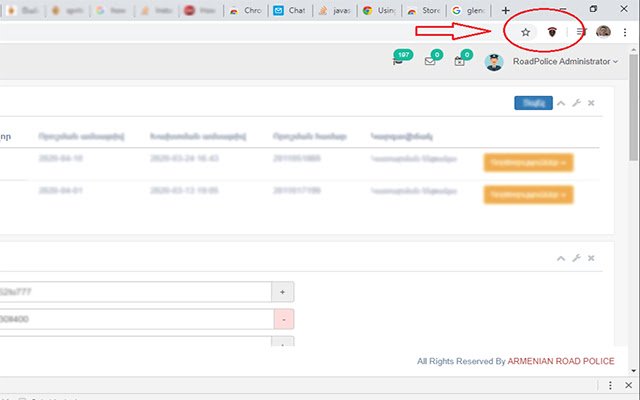Viewport: 640px width, 400px height.
Task: Open the mail envelope icon with badge 0
Action: point(433,58)
